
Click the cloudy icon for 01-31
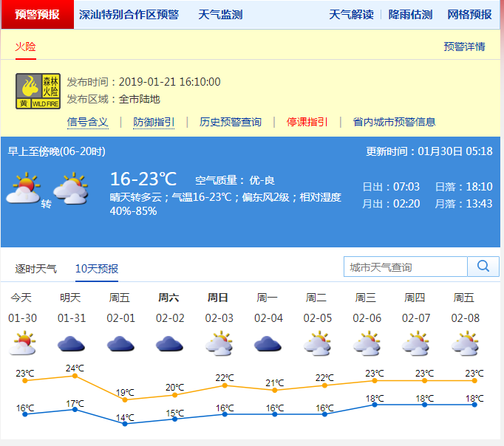70,344
